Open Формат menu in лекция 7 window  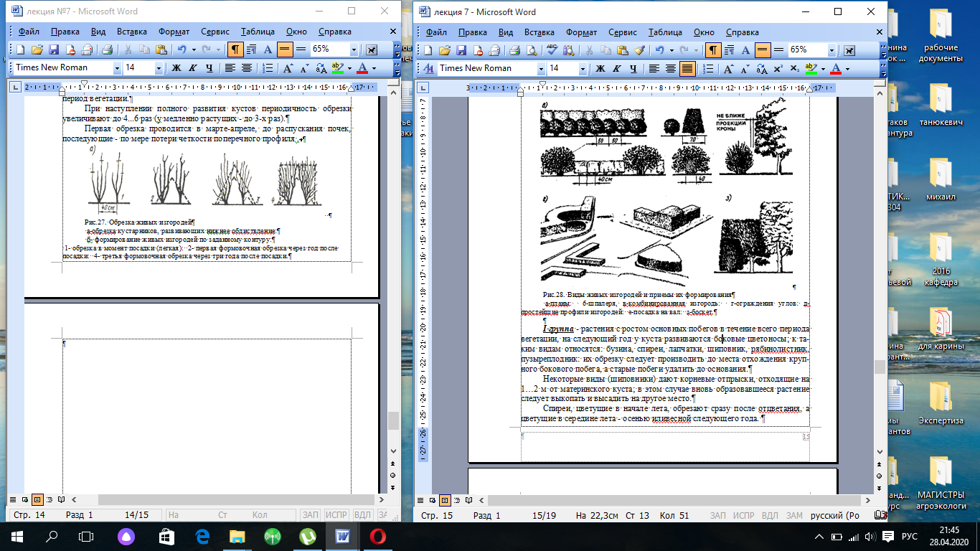582,32
